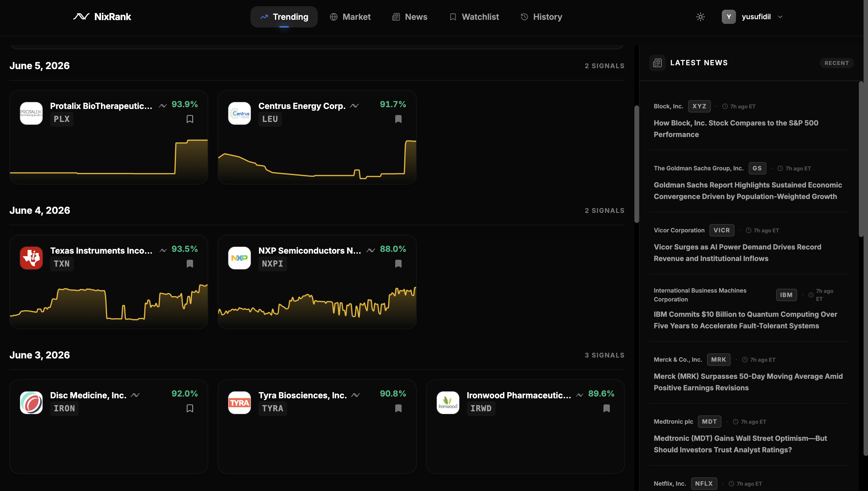Image resolution: width=868 pixels, height=491 pixels.
Task: Open the Watchlist tab
Action: coord(474,17)
